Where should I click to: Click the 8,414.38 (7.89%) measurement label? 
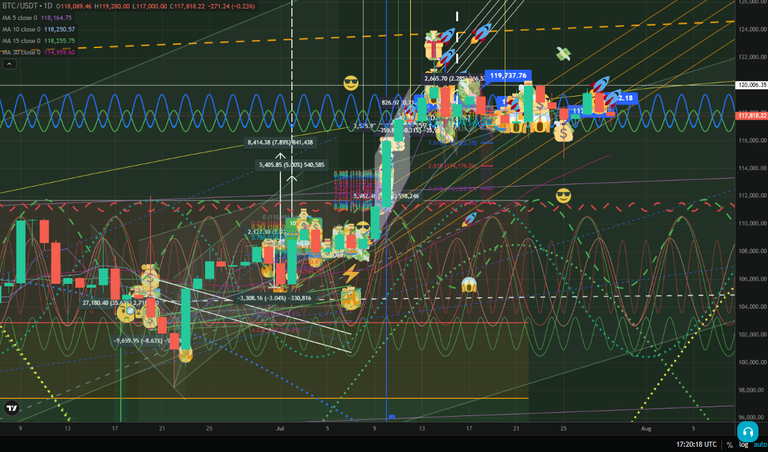pos(280,143)
